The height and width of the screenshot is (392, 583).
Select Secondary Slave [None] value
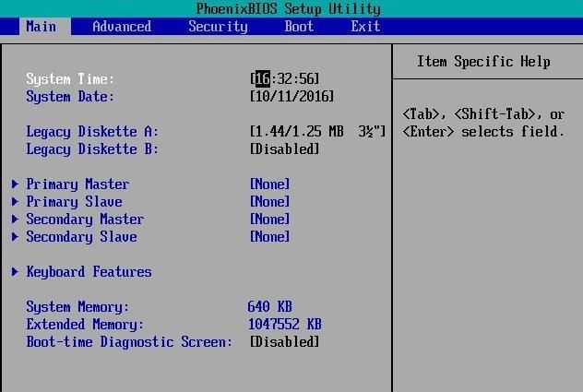tap(269, 236)
